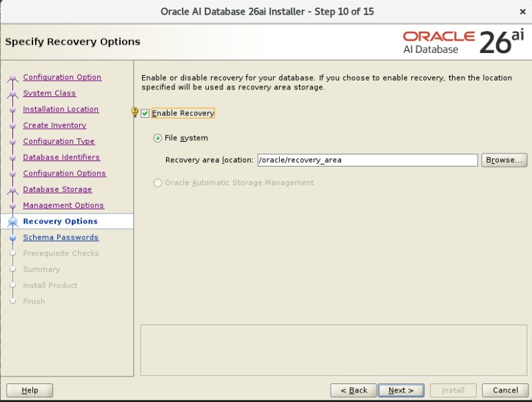Open the Management Options step
This screenshot has height=402, width=532.
63,205
